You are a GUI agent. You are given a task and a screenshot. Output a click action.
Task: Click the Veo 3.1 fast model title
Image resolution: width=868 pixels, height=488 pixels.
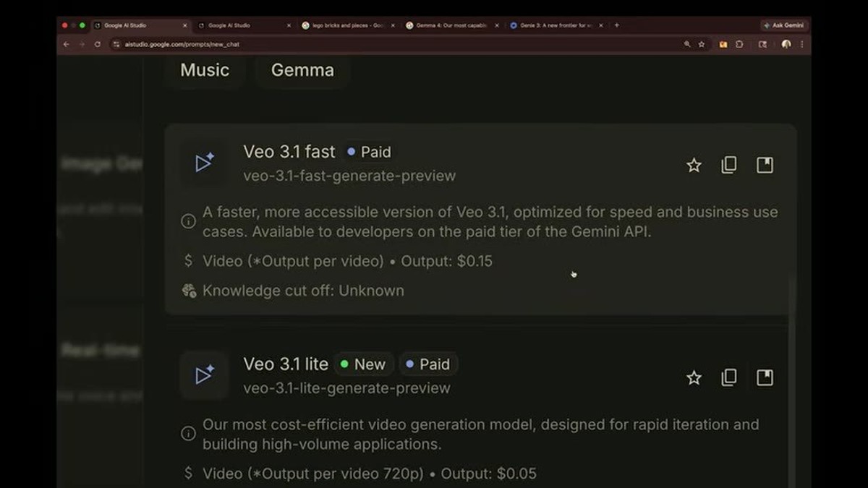click(x=289, y=152)
